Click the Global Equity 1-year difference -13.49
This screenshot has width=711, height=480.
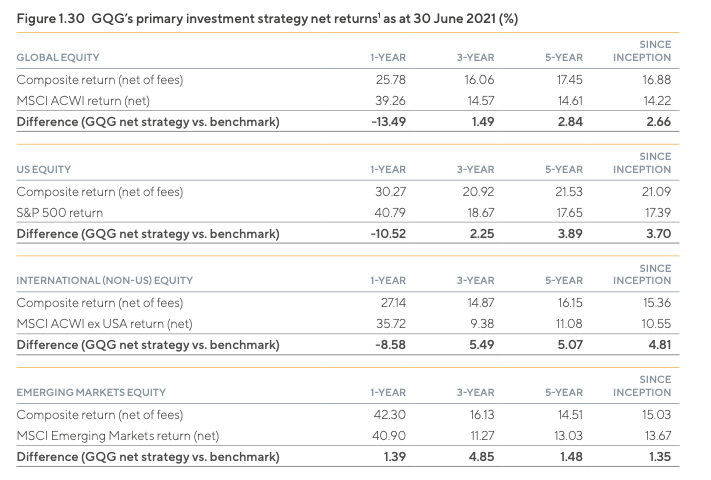(374, 122)
